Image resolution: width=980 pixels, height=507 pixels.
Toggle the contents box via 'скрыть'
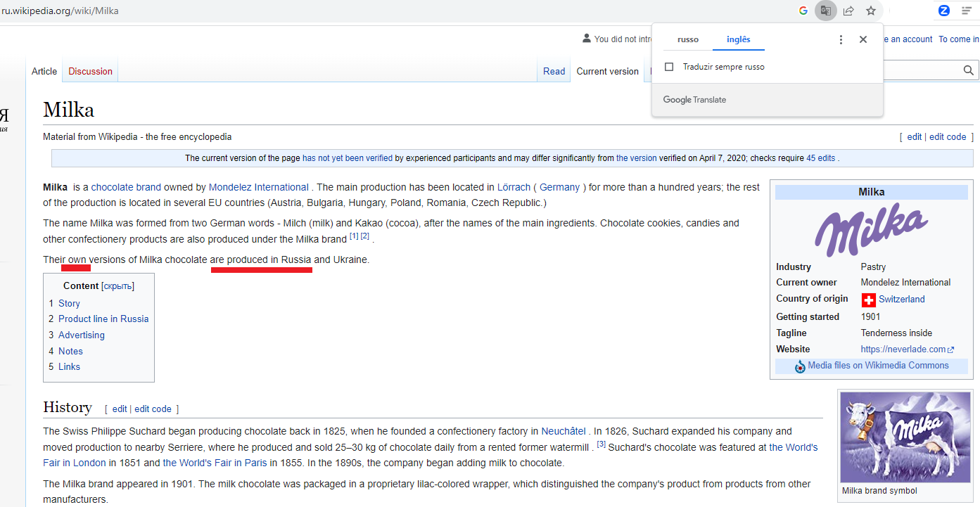coord(117,286)
